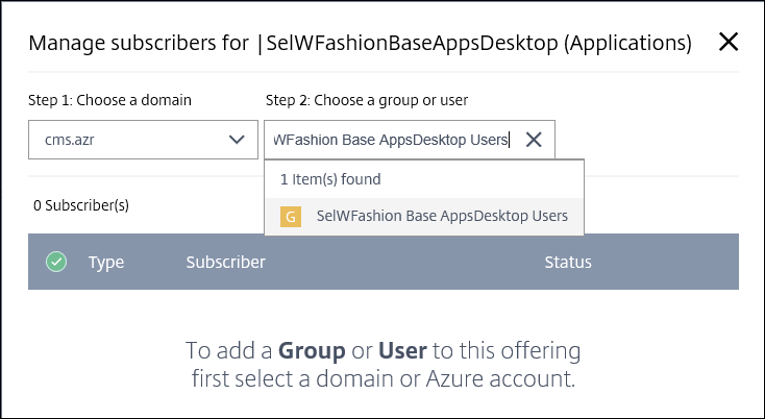Click 'first select a domain or Azure account' text
Screen dimensions: 765x419
[385, 379]
